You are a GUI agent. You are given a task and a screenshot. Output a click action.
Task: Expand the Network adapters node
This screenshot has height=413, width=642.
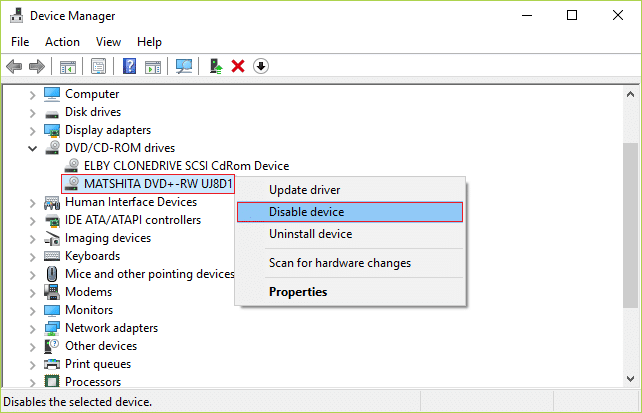32,328
